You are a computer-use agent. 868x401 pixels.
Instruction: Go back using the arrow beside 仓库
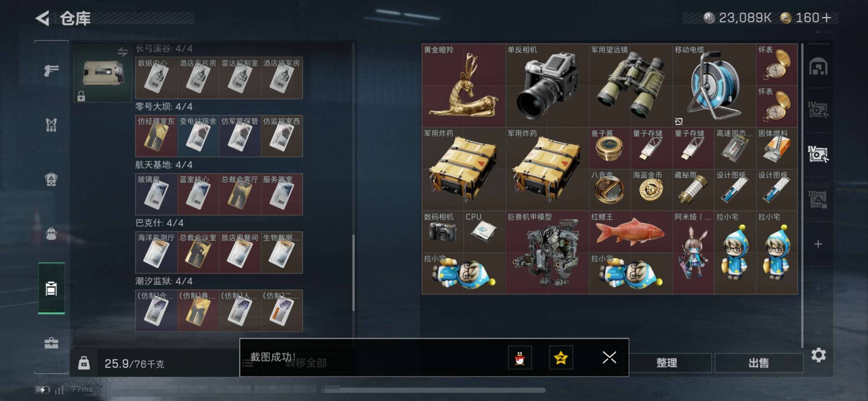43,18
